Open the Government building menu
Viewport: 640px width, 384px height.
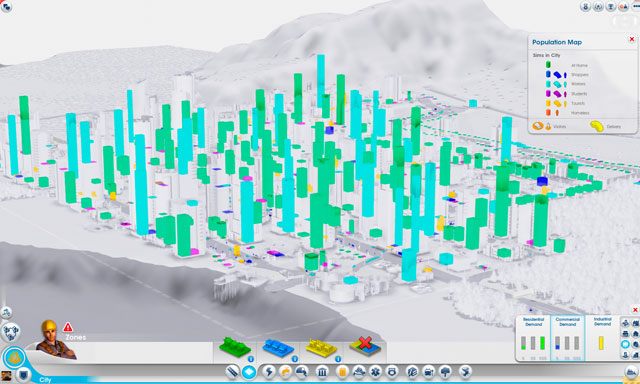tap(322, 372)
